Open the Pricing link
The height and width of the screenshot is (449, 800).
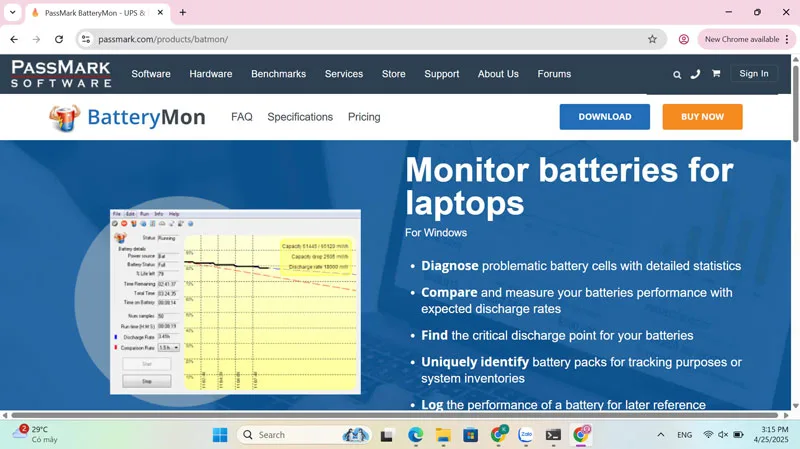364,117
